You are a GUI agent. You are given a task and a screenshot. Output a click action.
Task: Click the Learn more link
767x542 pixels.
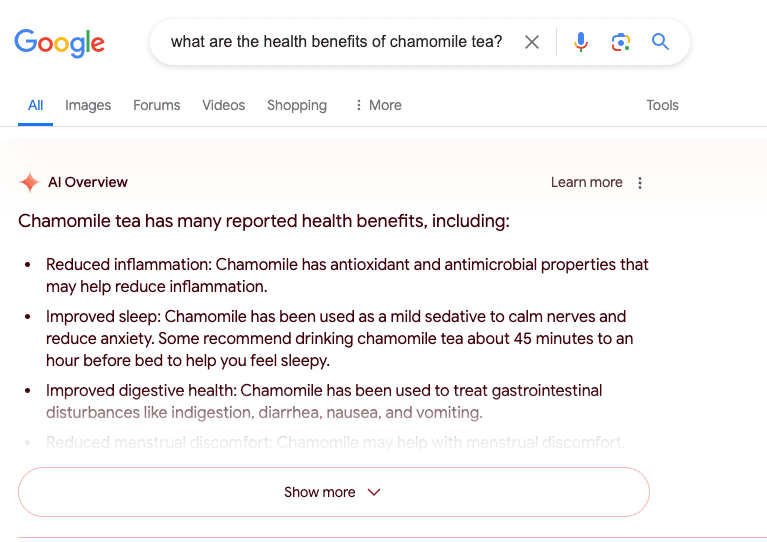tap(586, 182)
